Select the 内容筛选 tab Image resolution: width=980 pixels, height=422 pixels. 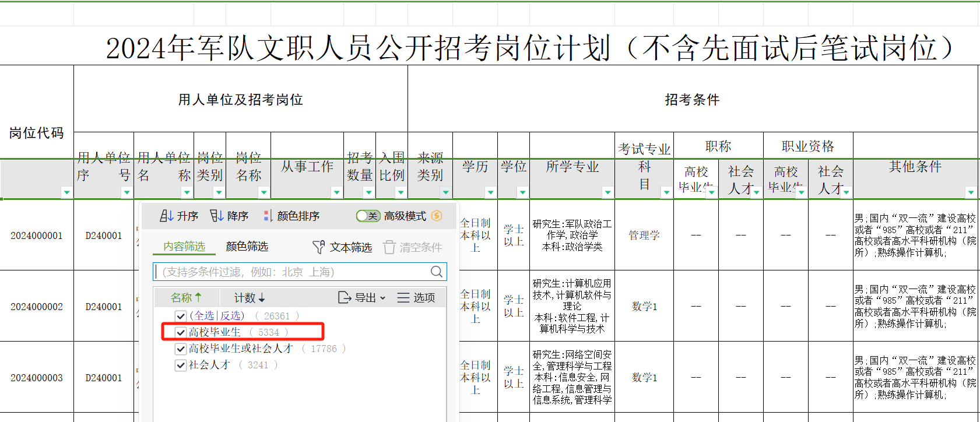184,247
